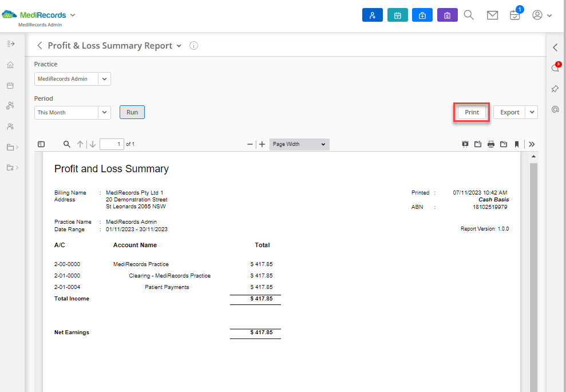Open the Practice dropdown showing MediRecords Admin
566x392 pixels.
coord(73,79)
